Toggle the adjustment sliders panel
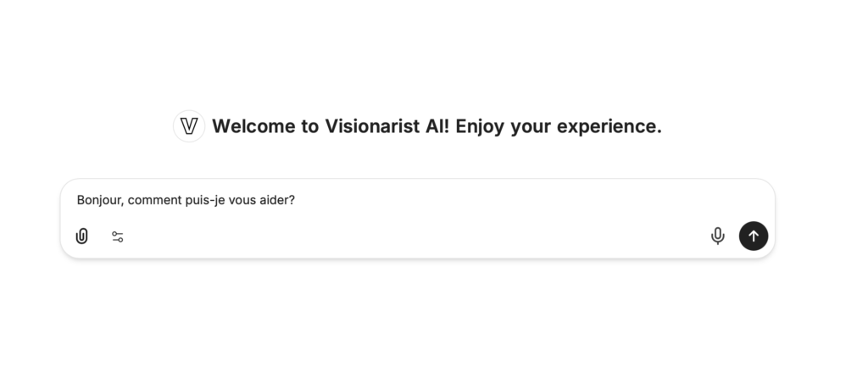 click(x=118, y=236)
